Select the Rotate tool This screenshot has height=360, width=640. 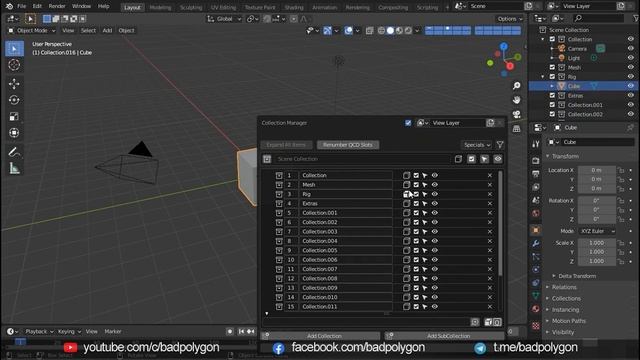(x=14, y=100)
